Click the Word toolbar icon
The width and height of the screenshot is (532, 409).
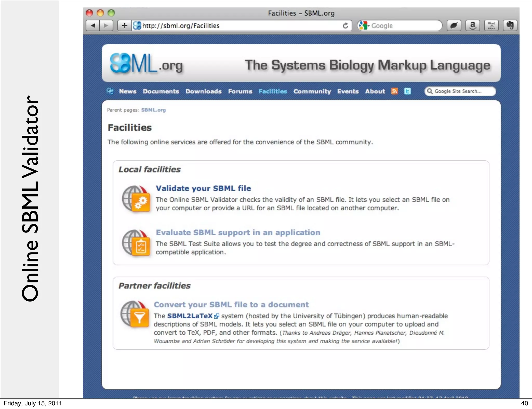491,25
